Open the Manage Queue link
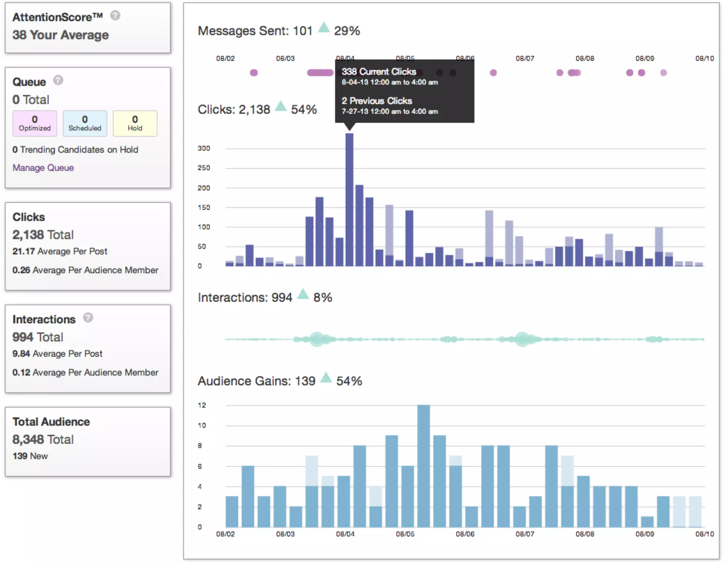 point(43,168)
